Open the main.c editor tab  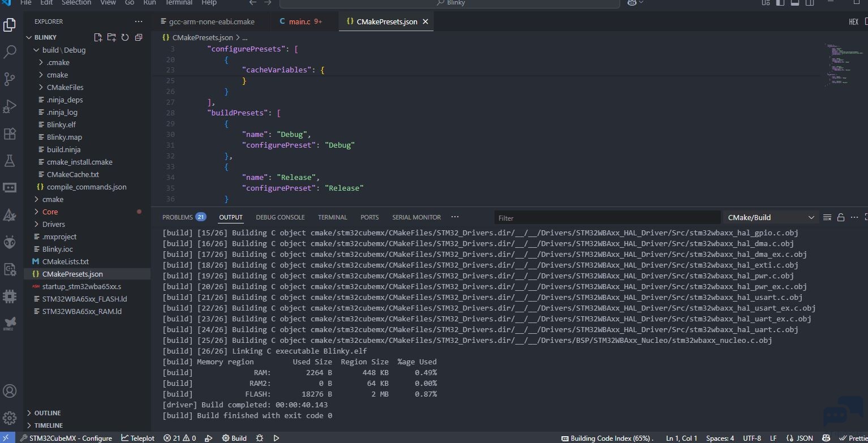[x=302, y=21]
